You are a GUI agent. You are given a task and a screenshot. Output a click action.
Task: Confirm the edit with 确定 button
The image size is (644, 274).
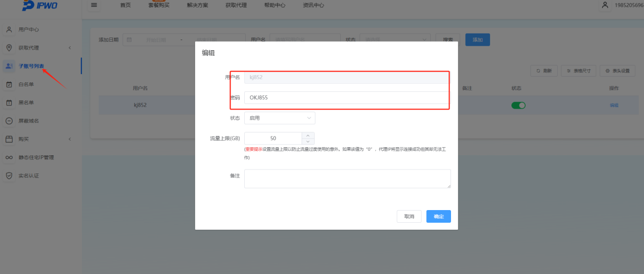coord(438,217)
